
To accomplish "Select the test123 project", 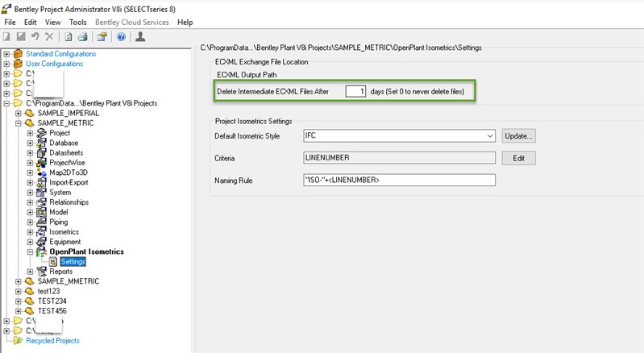I will pyautogui.click(x=48, y=291).
